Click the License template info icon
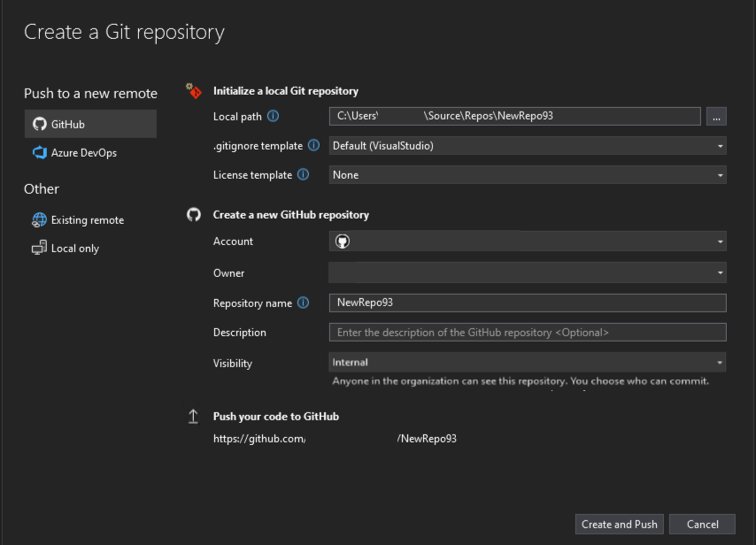The width and height of the screenshot is (756, 545). 304,174
